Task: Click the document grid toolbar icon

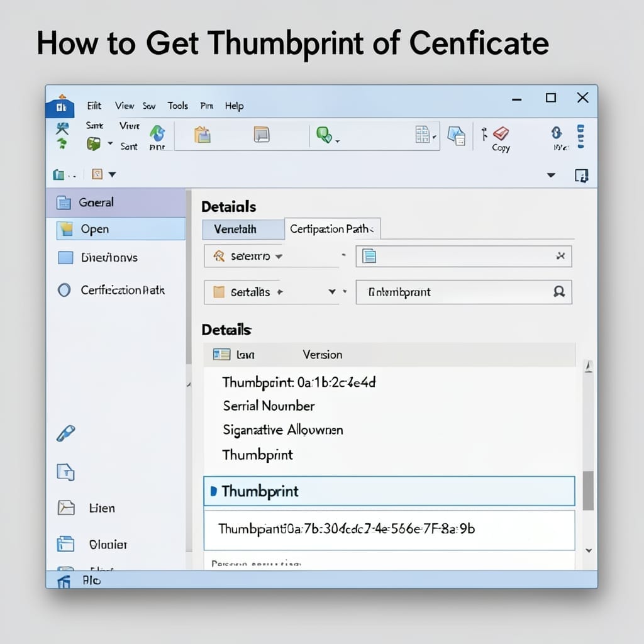Action: 422,135
